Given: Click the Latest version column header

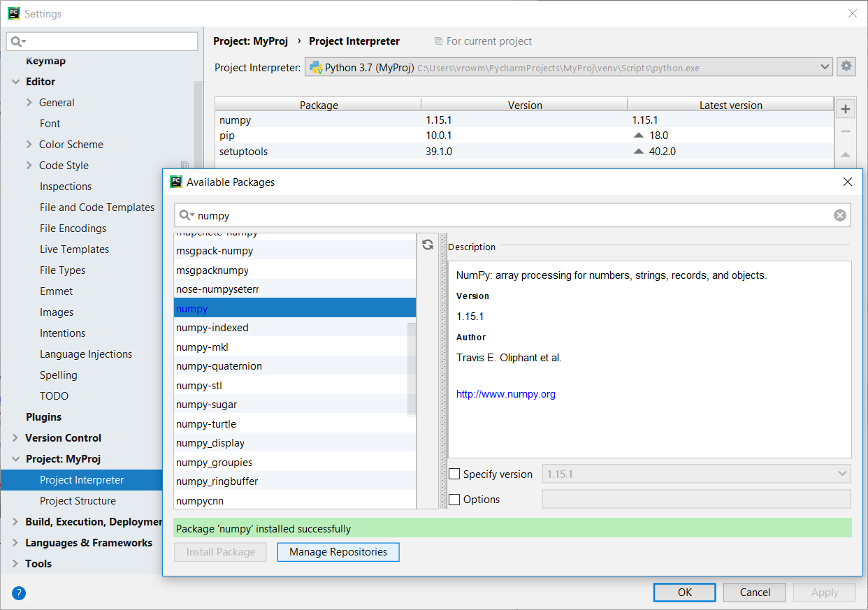Looking at the screenshot, I should (731, 106).
